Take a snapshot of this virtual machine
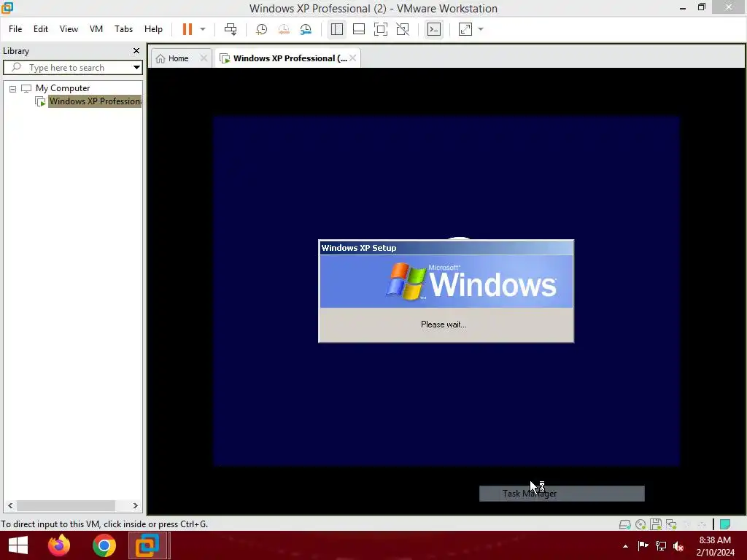This screenshot has width=747, height=560. 262,29
